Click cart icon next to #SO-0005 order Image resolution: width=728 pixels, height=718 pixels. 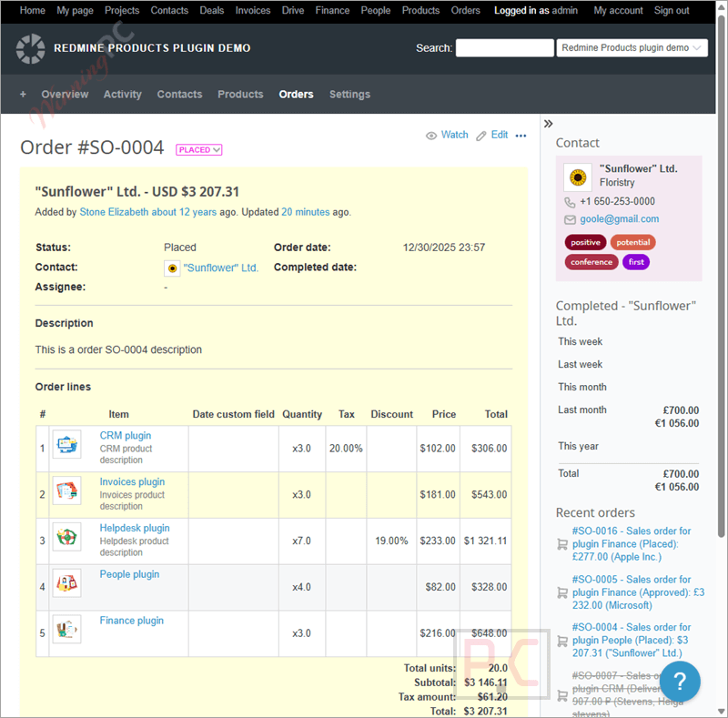coord(562,592)
